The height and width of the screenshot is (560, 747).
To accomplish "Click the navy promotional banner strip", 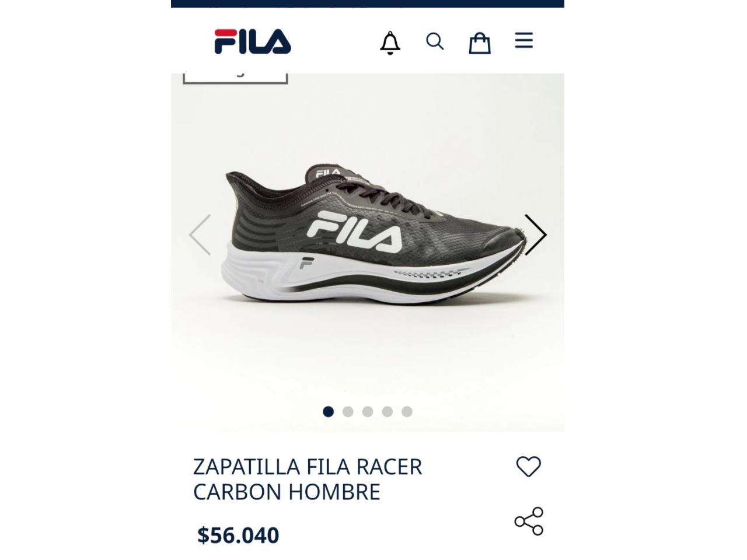I will click(x=368, y=3).
